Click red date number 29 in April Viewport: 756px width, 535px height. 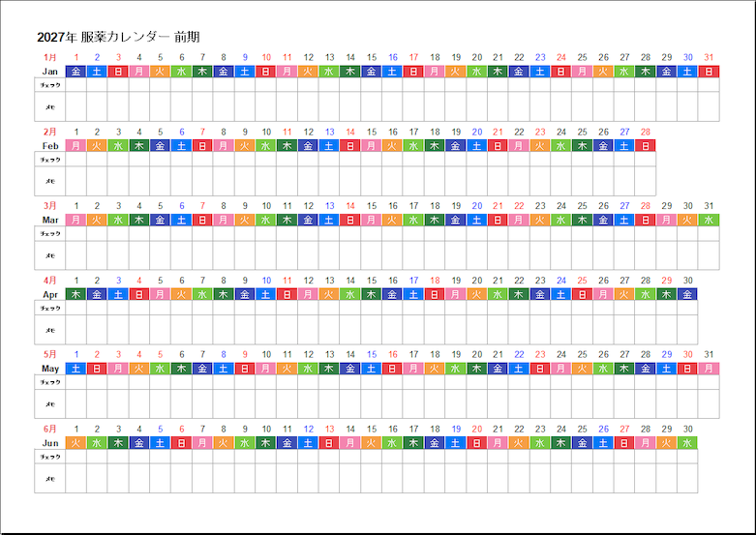click(667, 280)
